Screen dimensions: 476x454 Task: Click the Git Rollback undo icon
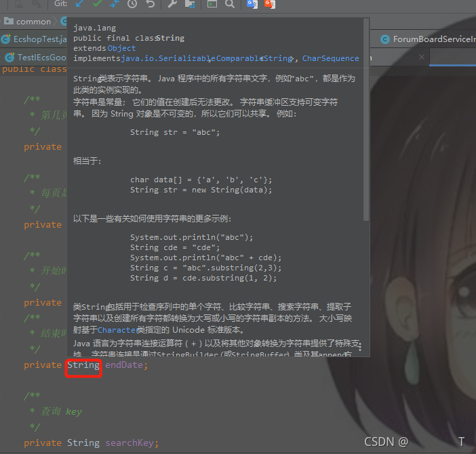[x=150, y=3]
